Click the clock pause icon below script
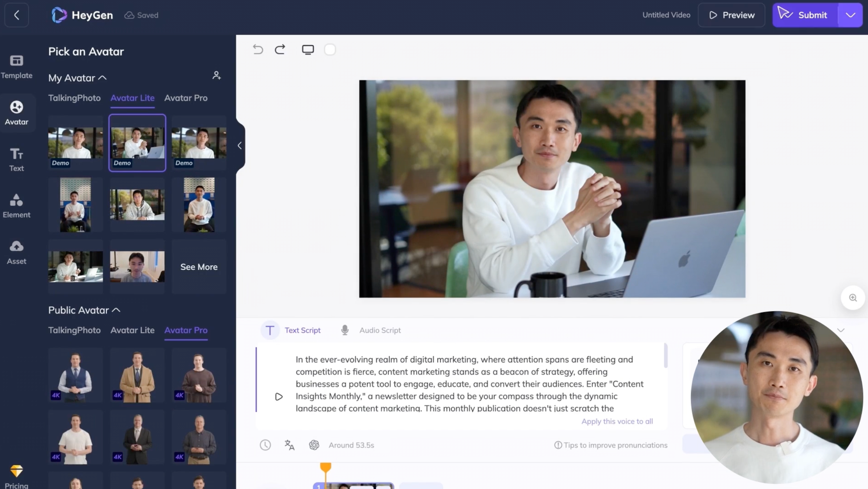 coord(265,445)
